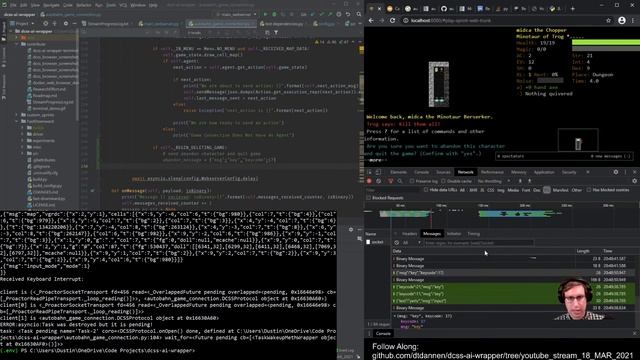
Task: Toggle the DevTools device toolbar icon
Action: (378, 172)
